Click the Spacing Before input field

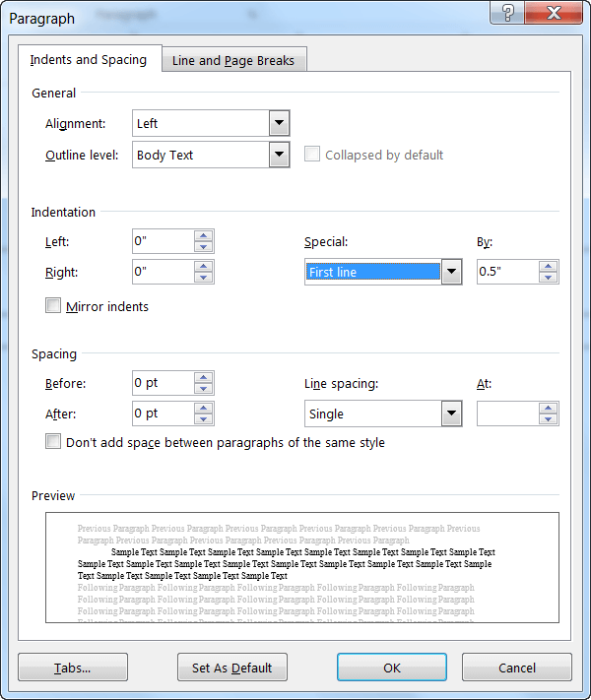pyautogui.click(x=164, y=383)
